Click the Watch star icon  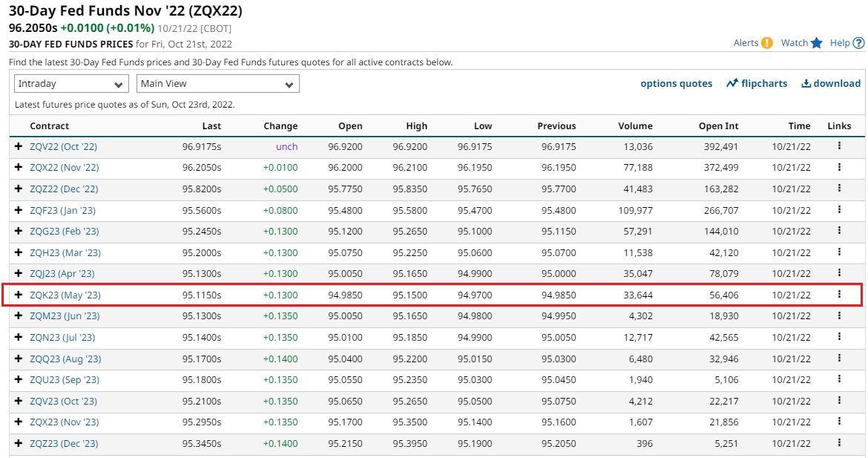coord(817,43)
